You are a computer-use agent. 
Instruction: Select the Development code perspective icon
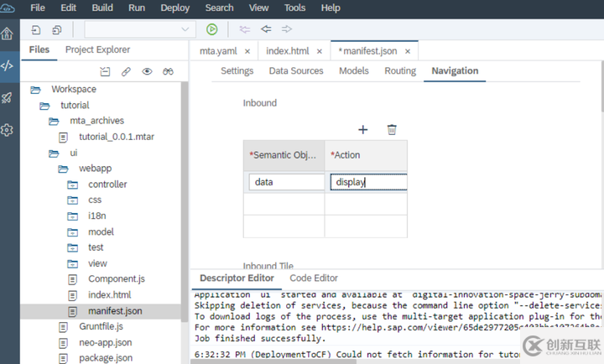(x=7, y=66)
